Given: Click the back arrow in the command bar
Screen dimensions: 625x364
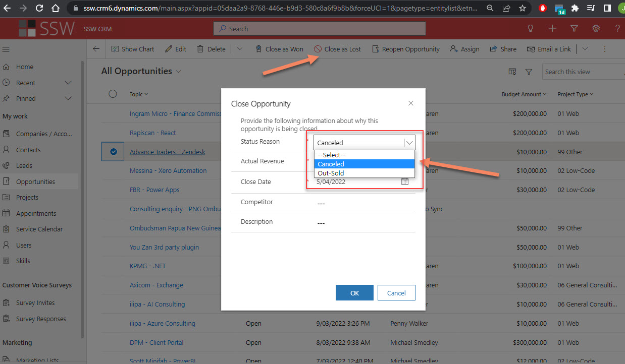Looking at the screenshot, I should pos(96,49).
